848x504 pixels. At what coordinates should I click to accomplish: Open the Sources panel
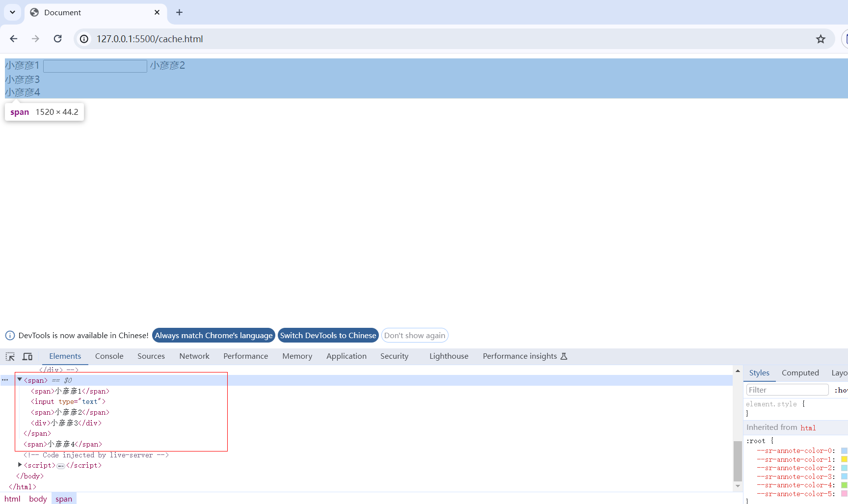151,356
